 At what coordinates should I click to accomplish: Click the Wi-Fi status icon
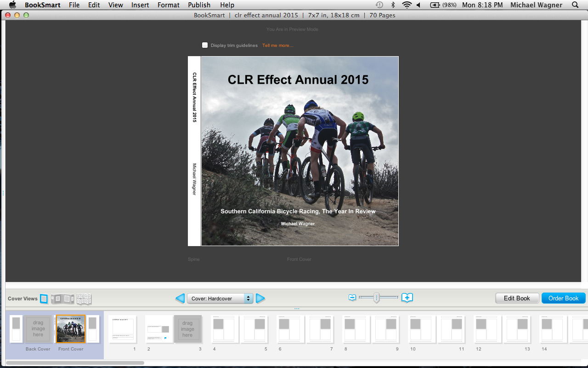pyautogui.click(x=407, y=5)
